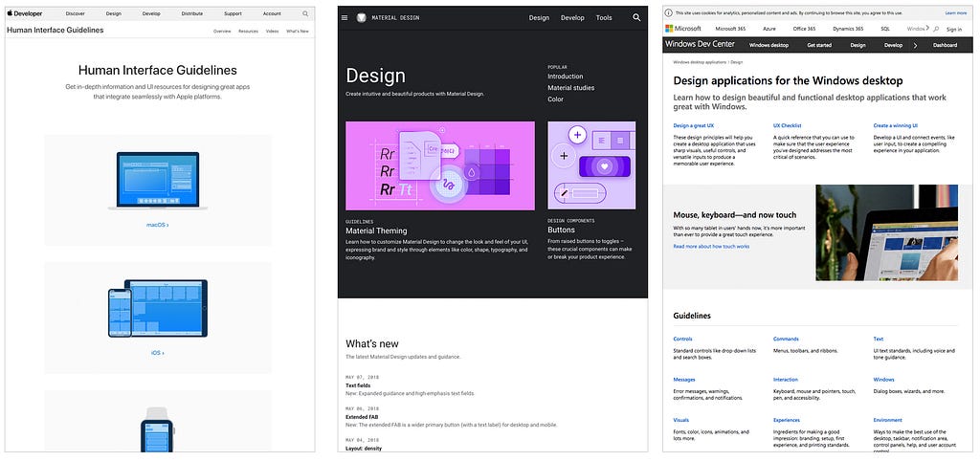980x461 pixels.
Task: Click the Apple Developer logo
Action: pyautogui.click(x=25, y=13)
